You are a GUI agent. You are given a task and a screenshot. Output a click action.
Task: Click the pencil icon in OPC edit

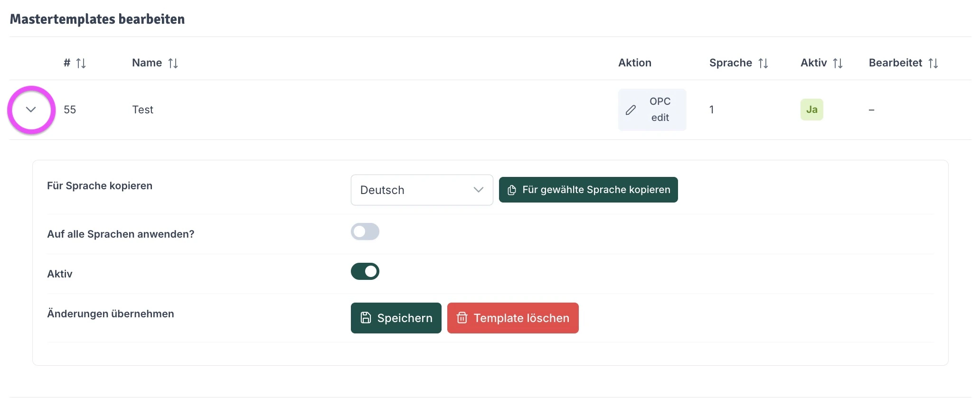coord(631,110)
